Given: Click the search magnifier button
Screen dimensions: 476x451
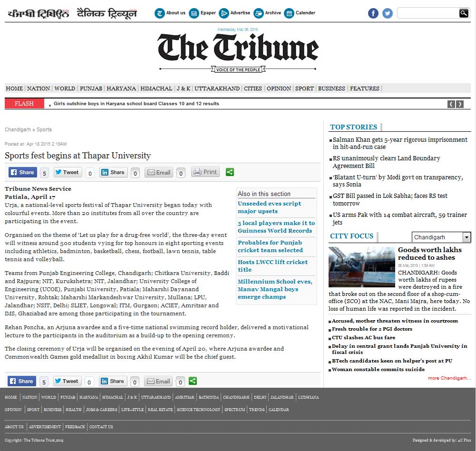Looking at the screenshot, I should point(464,13).
